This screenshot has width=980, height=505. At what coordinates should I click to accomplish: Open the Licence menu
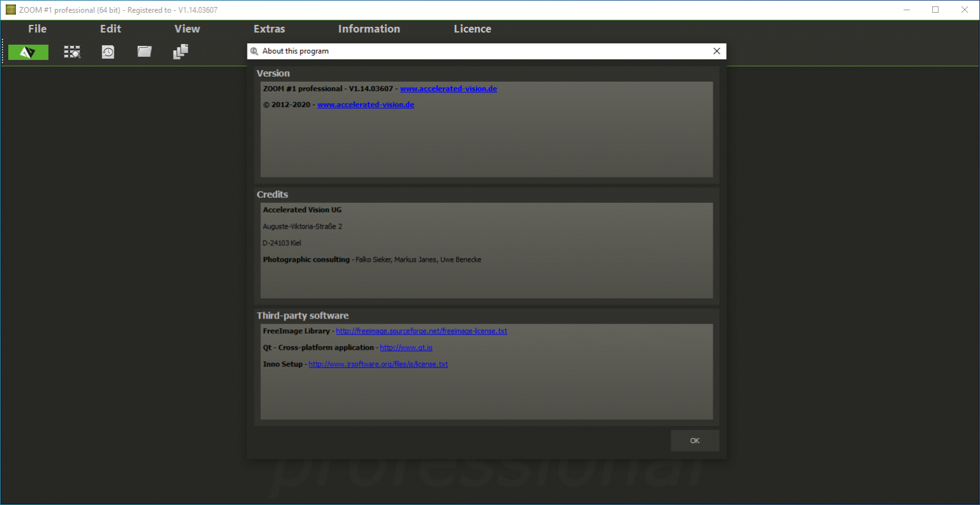click(x=472, y=29)
